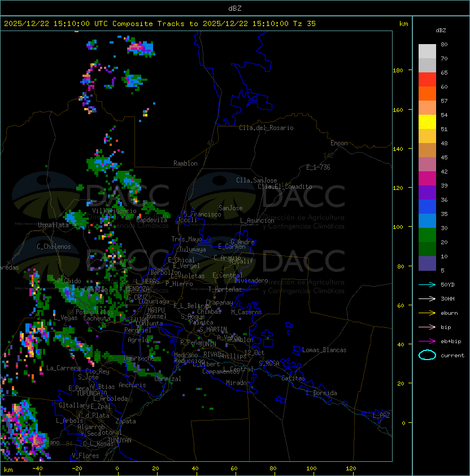
Task: Click the 'Lomas_Blancas' map label
Action: coord(324,350)
